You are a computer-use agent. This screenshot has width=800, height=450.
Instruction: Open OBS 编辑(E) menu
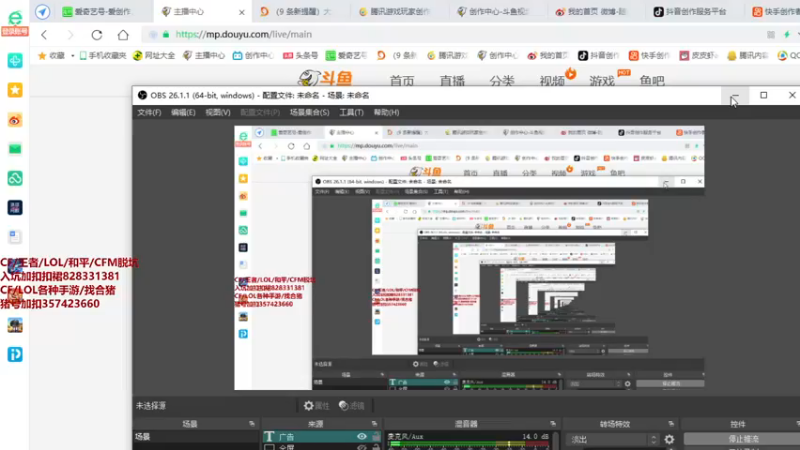183,112
